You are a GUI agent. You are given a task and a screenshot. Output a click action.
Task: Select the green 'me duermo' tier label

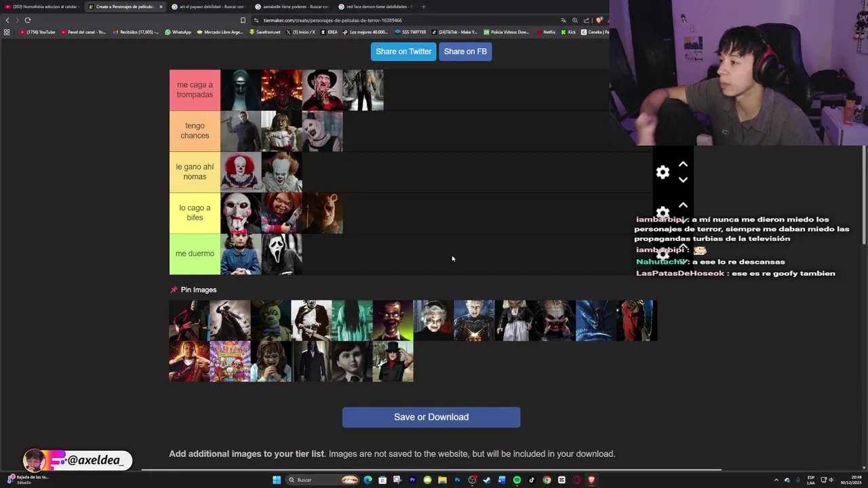tap(195, 254)
